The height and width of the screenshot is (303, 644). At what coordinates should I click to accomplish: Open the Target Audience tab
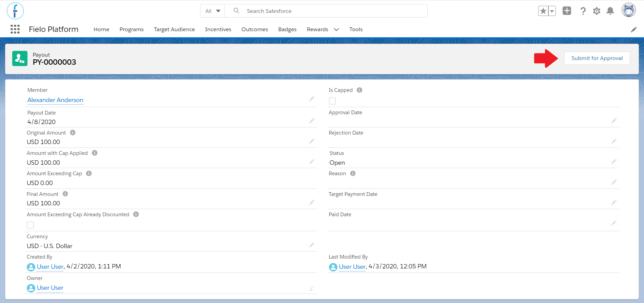(174, 29)
